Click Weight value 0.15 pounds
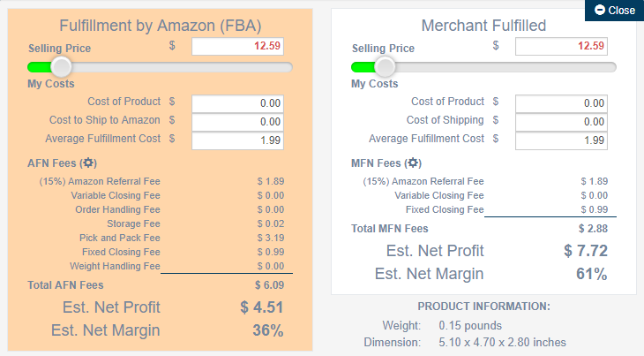 point(470,326)
